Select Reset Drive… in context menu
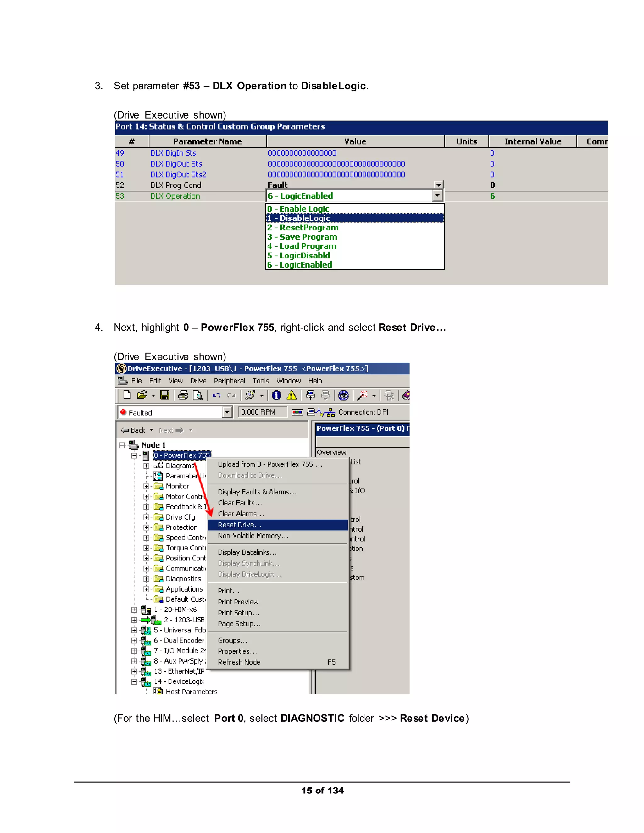Screen dimensions: 644x833 coord(278,525)
